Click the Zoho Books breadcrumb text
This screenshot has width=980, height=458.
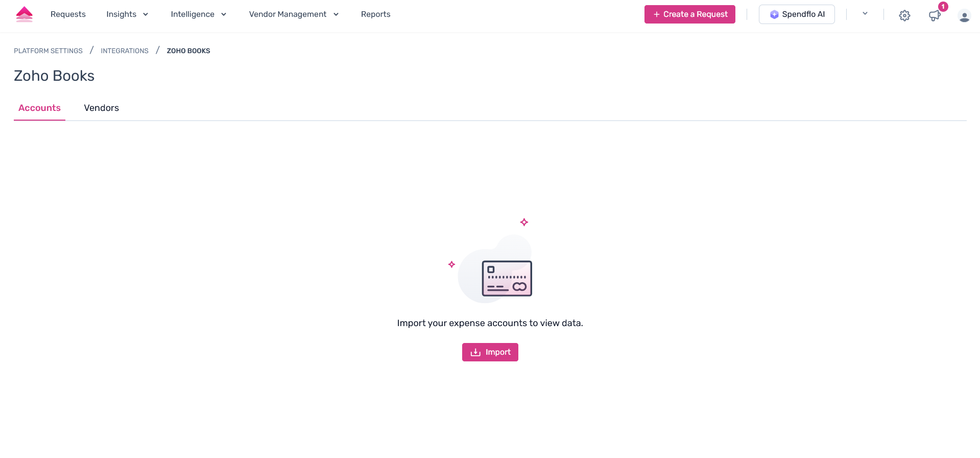coord(188,51)
